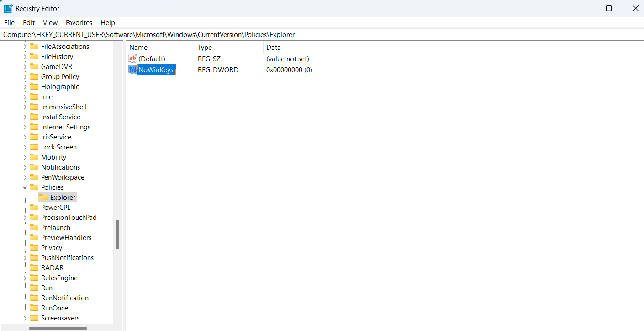Click the Name column header

point(138,47)
